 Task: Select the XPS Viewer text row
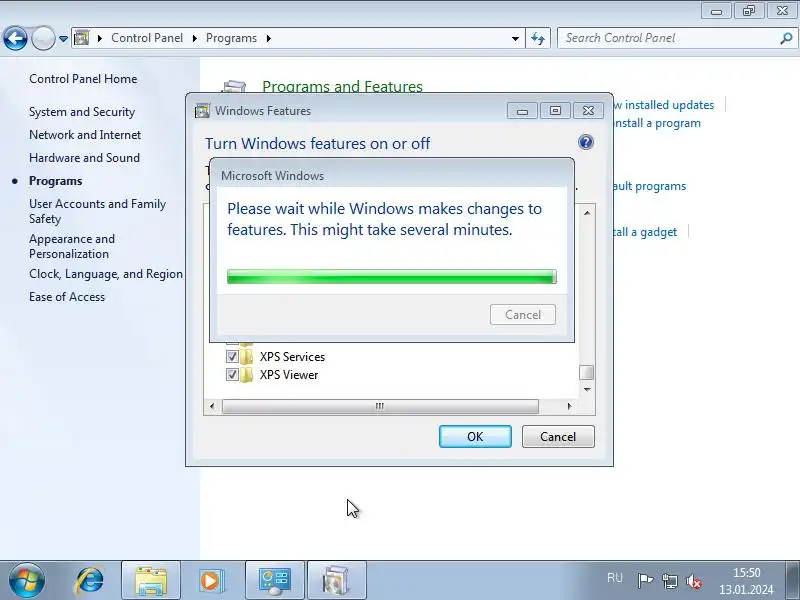(x=289, y=374)
